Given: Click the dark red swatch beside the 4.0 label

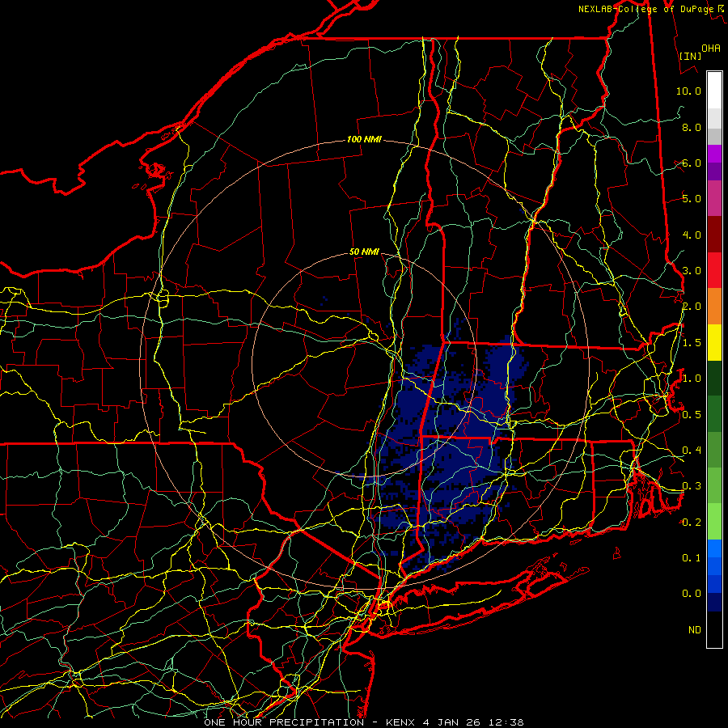Looking at the screenshot, I should [x=714, y=235].
